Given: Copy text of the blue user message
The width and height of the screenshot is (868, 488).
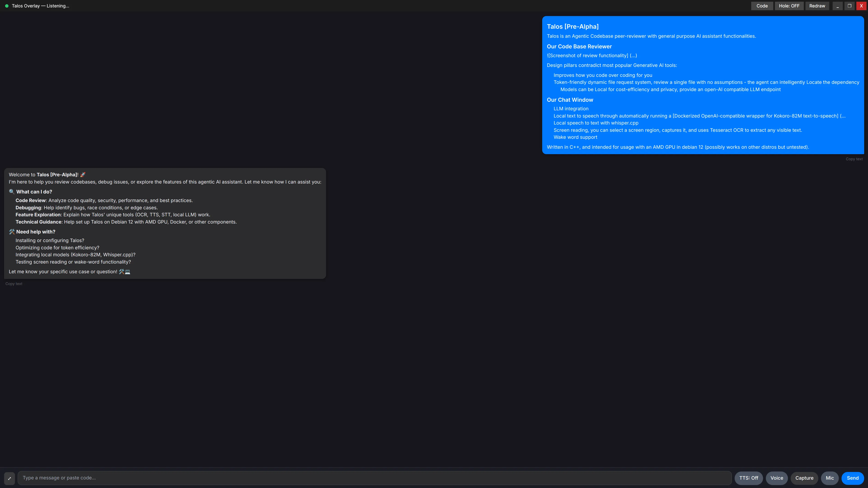Looking at the screenshot, I should [x=854, y=159].
